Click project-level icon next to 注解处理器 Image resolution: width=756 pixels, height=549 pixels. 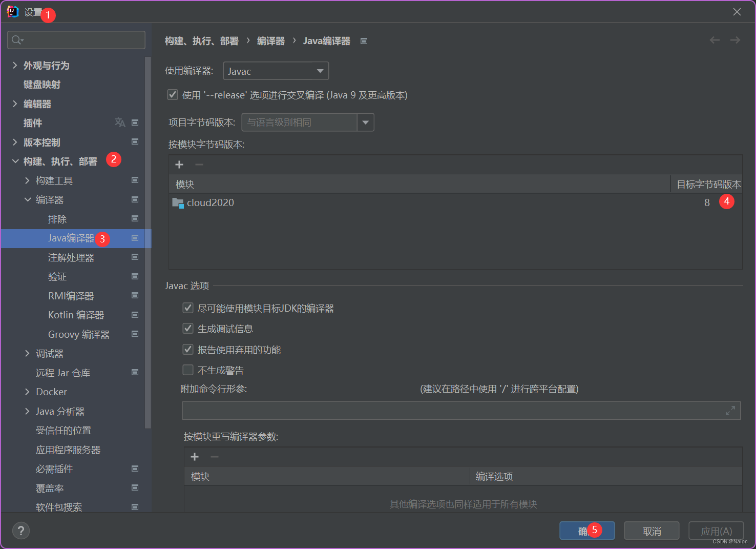(x=135, y=257)
